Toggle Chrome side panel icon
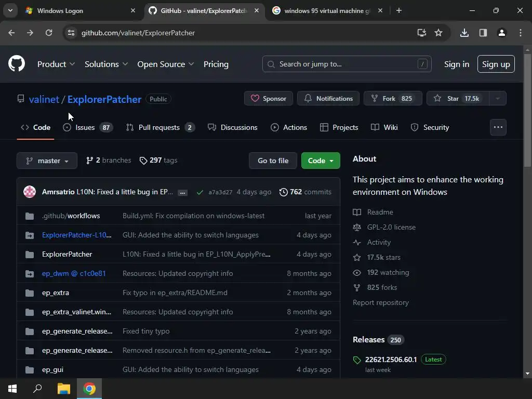532x399 pixels. click(x=483, y=33)
